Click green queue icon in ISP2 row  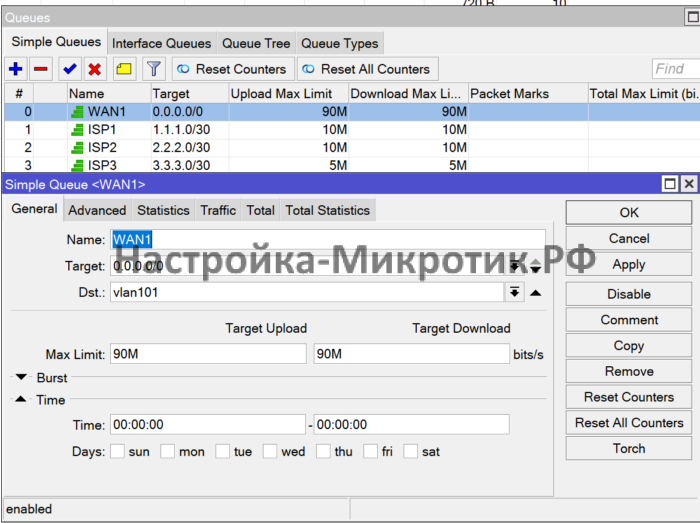click(77, 148)
